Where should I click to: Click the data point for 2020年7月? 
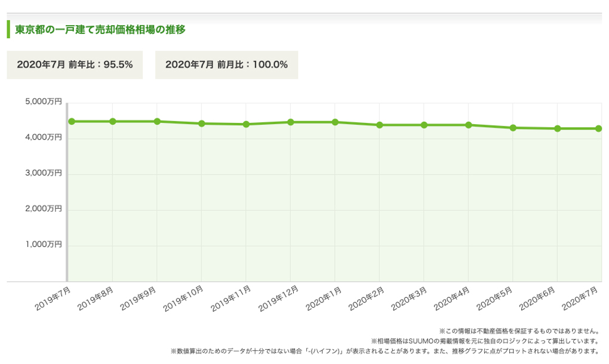pos(598,128)
